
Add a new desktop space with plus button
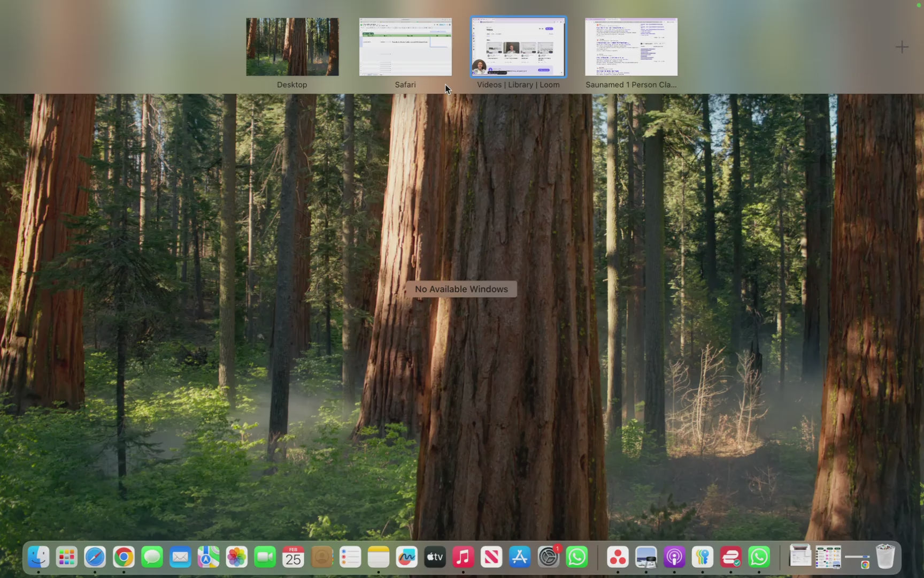tap(902, 47)
